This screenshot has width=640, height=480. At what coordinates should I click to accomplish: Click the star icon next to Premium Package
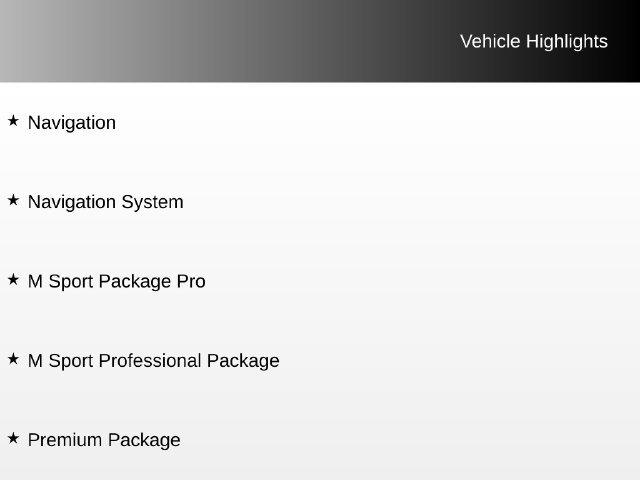(13, 438)
